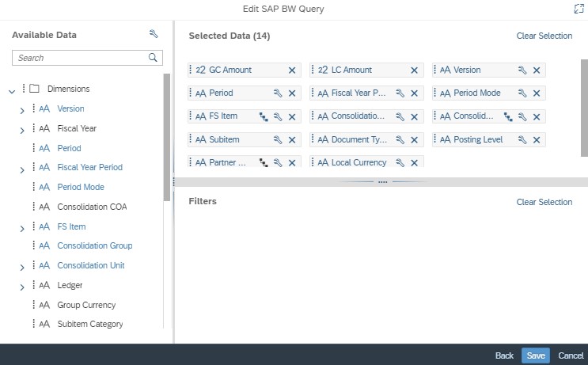The image size is (588, 365).
Task: Save the SAP BW query
Action: click(536, 355)
